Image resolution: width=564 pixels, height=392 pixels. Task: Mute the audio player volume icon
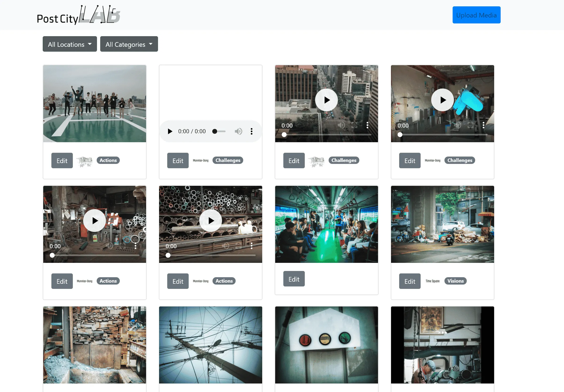(238, 131)
